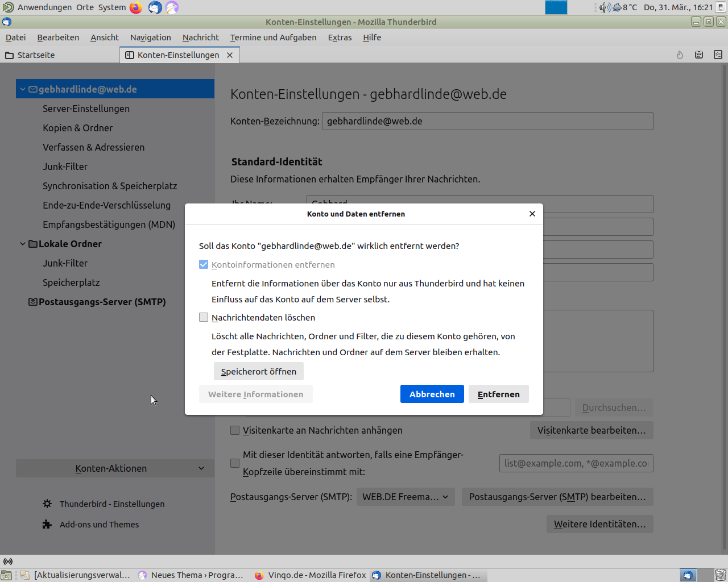Open the Anwendungen panel menu
Viewport: 728px width, 582px height.
click(x=44, y=7)
